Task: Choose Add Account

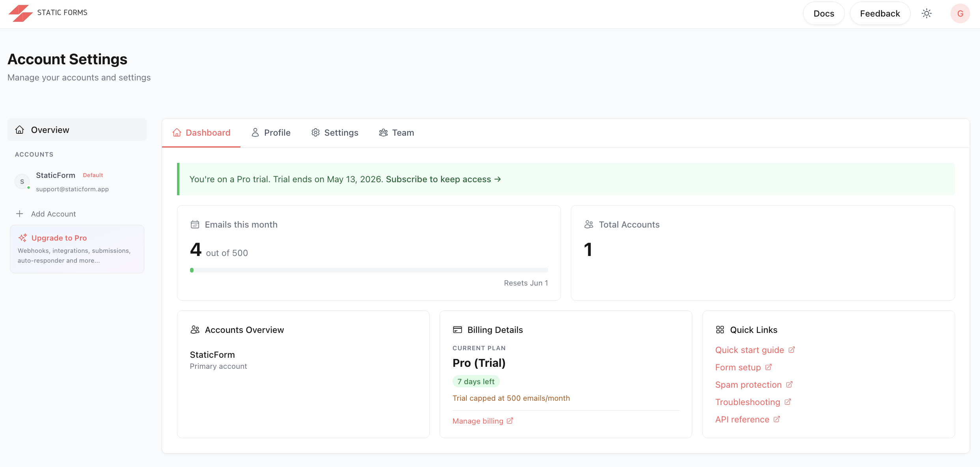Action: pyautogui.click(x=53, y=214)
